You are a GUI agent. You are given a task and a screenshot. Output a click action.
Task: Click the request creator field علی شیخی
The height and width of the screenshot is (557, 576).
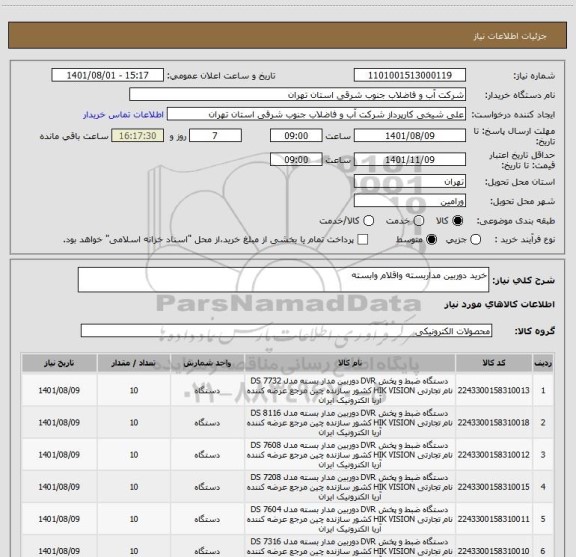coord(316,115)
